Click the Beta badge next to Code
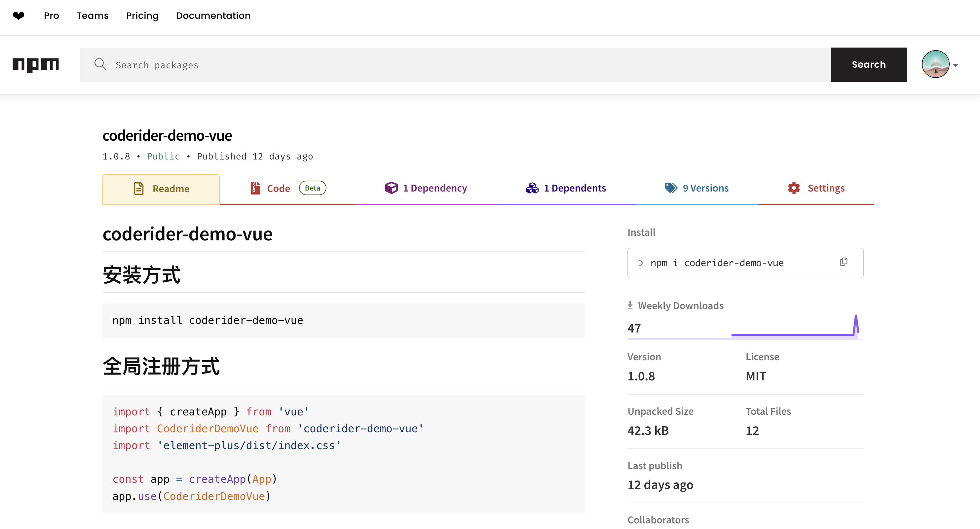The height and width of the screenshot is (529, 980). click(312, 188)
